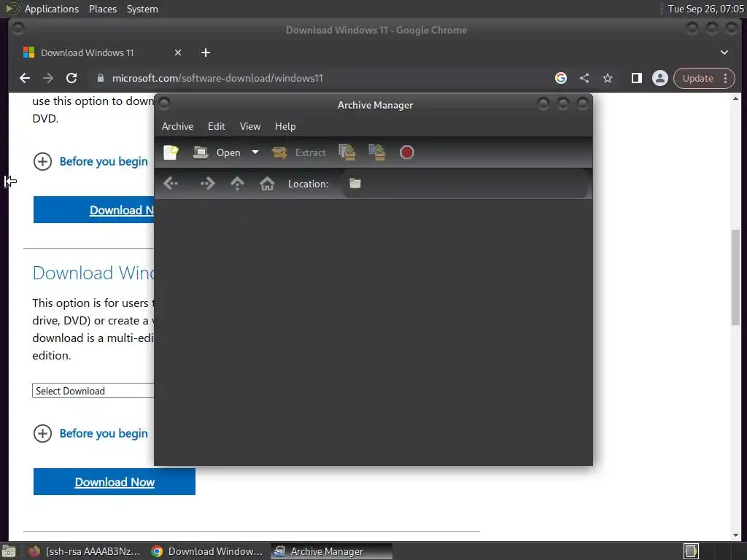View site info via the lock icon

click(x=101, y=78)
